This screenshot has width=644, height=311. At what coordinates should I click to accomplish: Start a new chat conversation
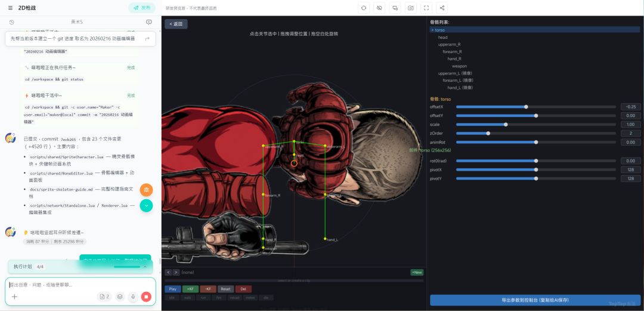148,22
